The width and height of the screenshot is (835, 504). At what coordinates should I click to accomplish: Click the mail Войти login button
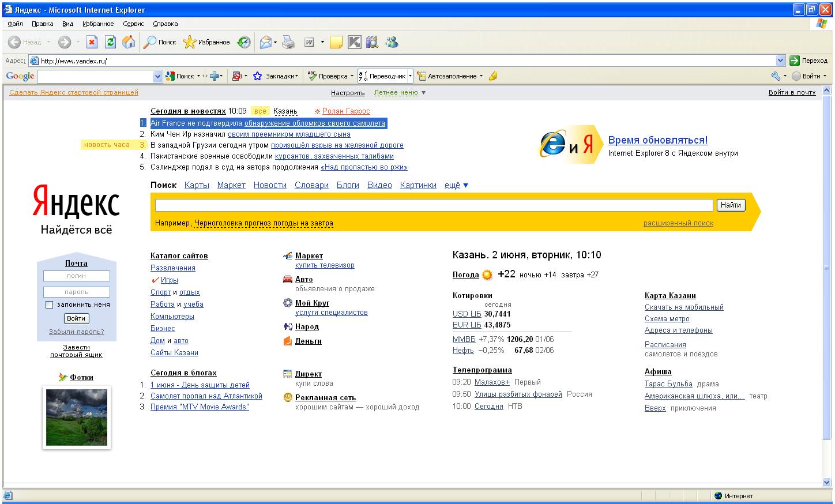pos(76,318)
